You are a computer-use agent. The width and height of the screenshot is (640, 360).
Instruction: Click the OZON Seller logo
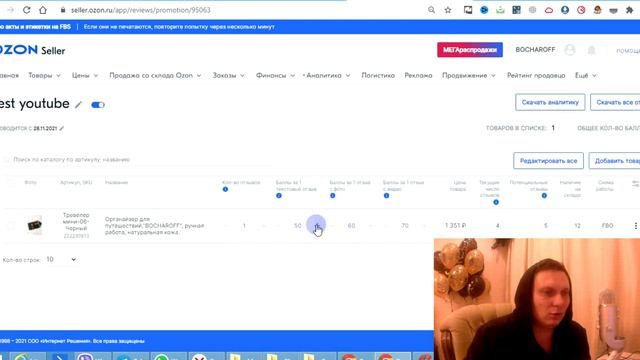pyautogui.click(x=33, y=50)
